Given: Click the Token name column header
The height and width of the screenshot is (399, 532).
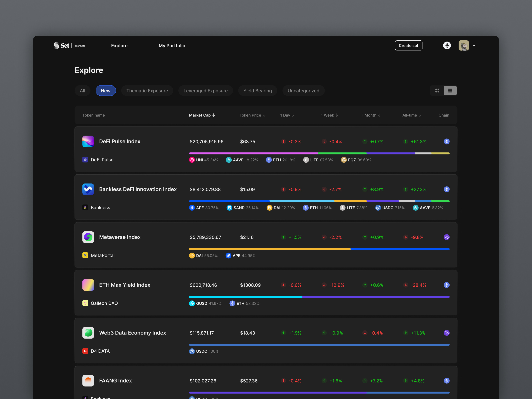Looking at the screenshot, I should pos(94,115).
